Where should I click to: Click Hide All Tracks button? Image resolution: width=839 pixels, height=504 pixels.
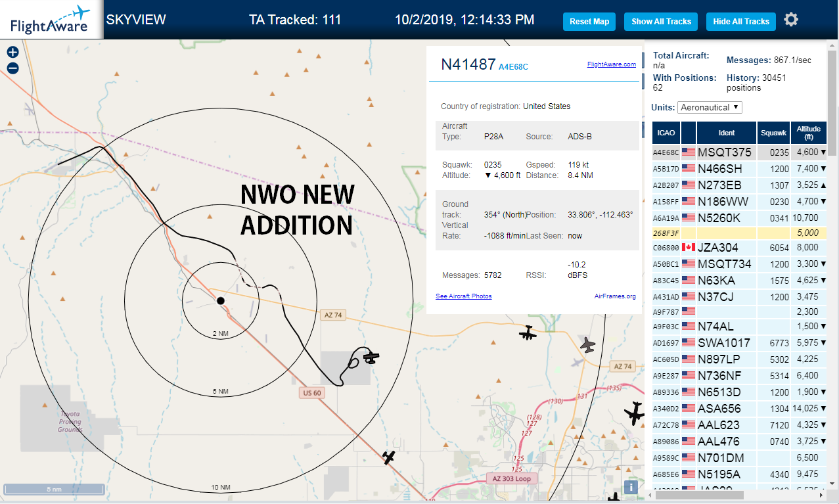(741, 22)
